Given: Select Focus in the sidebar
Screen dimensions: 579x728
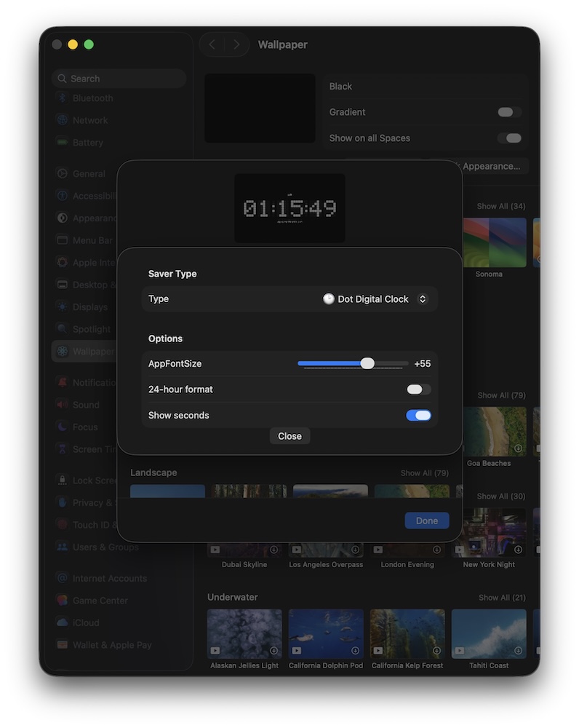Looking at the screenshot, I should [x=84, y=427].
